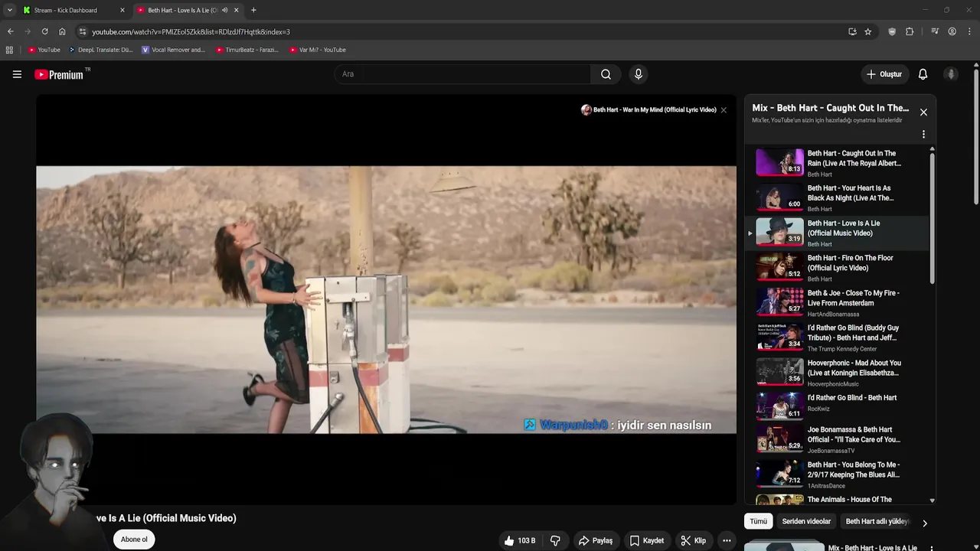Bookmark this page with star icon
The width and height of the screenshot is (980, 551).
(867, 31)
